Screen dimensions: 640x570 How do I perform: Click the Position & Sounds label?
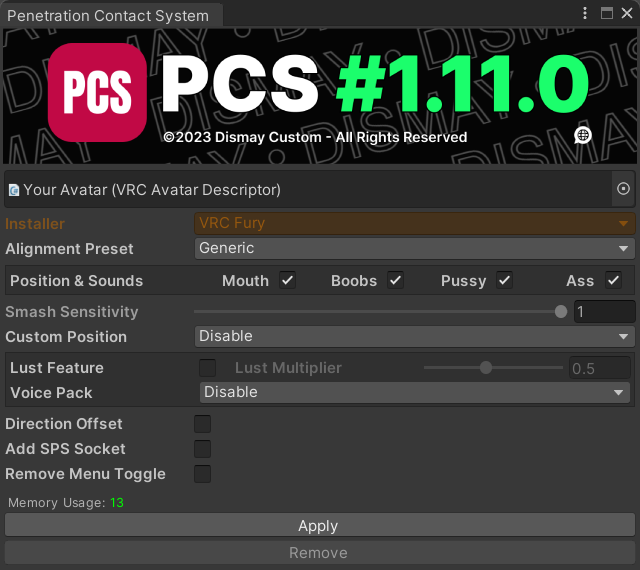coord(77,281)
